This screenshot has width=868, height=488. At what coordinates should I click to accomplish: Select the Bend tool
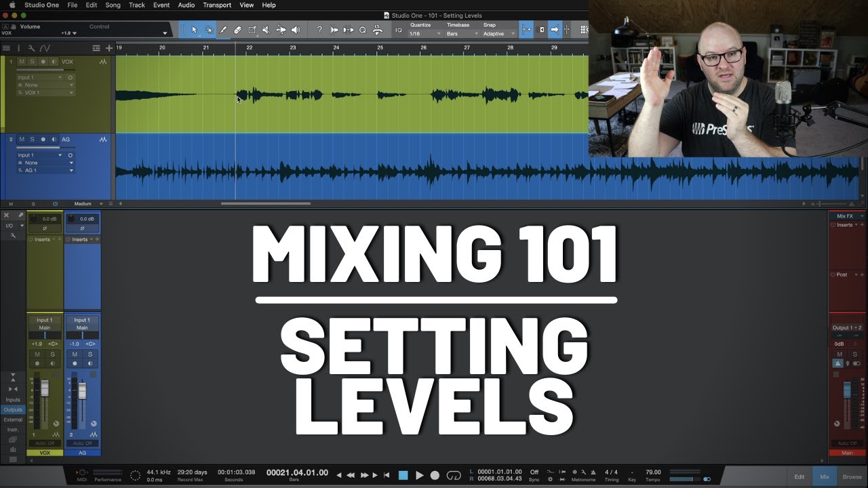coord(281,30)
